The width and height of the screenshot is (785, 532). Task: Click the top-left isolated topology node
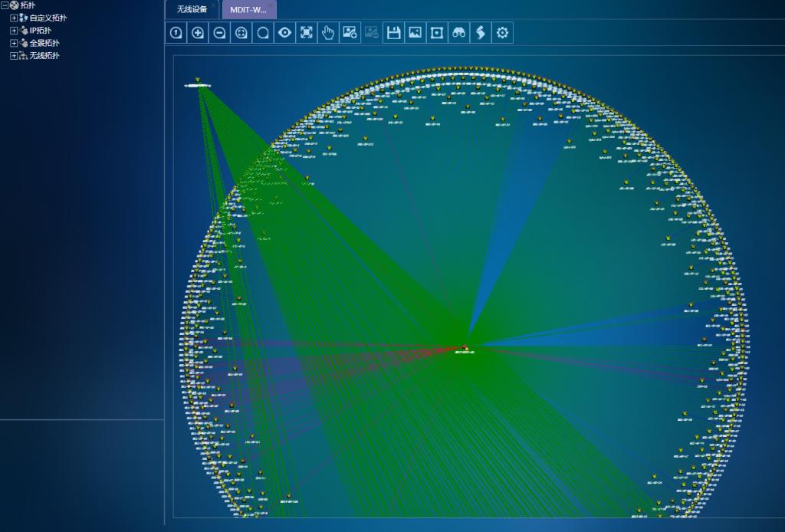click(198, 83)
